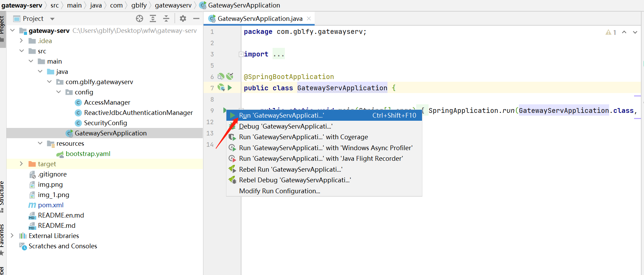Select README.en.md file
The width and height of the screenshot is (644, 275).
click(61, 215)
